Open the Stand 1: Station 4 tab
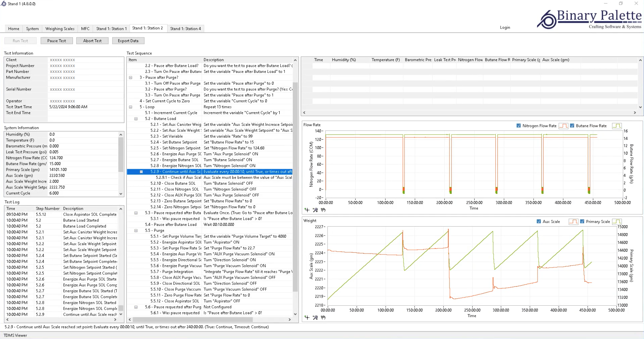This screenshot has width=644, height=339. click(x=185, y=29)
